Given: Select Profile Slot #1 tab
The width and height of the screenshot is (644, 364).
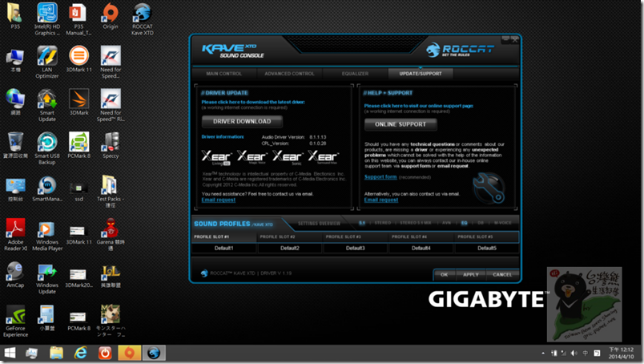Looking at the screenshot, I should tap(223, 237).
